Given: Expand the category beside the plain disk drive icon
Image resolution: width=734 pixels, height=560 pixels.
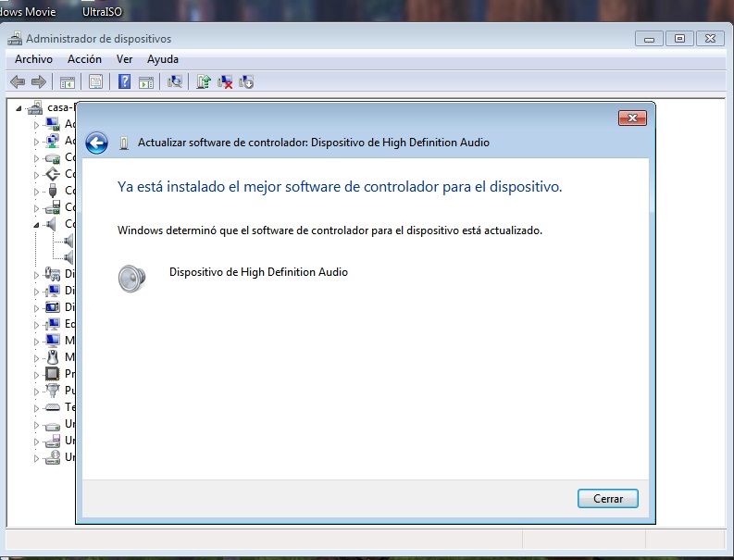Looking at the screenshot, I should [36, 425].
